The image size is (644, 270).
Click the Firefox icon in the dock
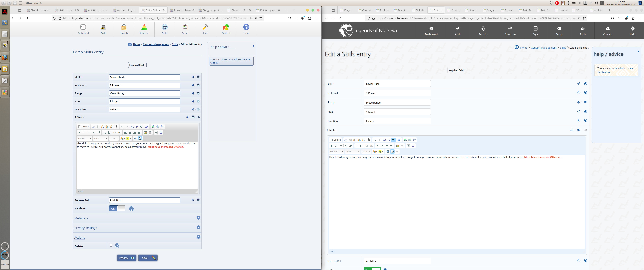click(5, 58)
